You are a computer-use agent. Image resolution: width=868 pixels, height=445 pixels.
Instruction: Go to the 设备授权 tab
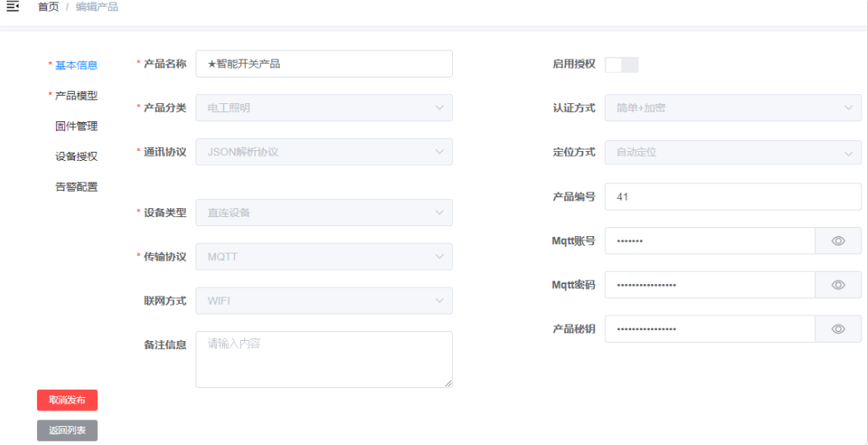pos(76,157)
